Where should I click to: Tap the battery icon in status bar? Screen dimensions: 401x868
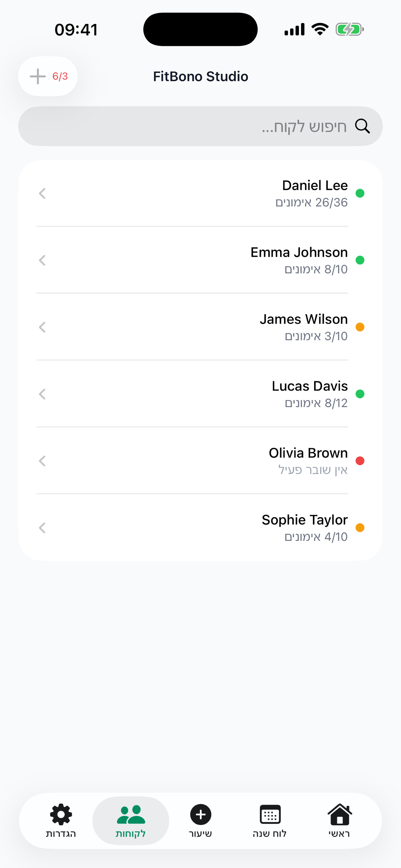pos(349,30)
